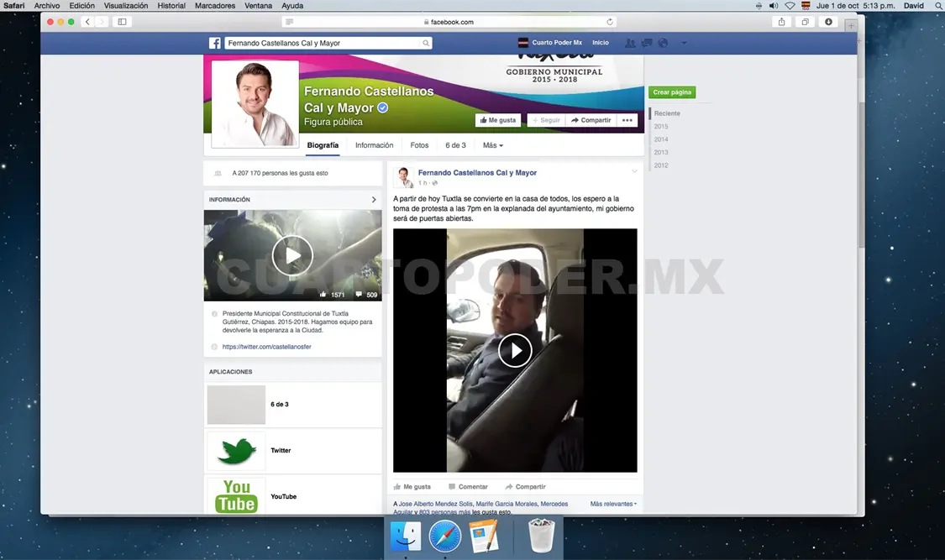Image resolution: width=945 pixels, height=560 pixels.
Task: Click the post author name Fernando Castellanos link
Action: [477, 173]
